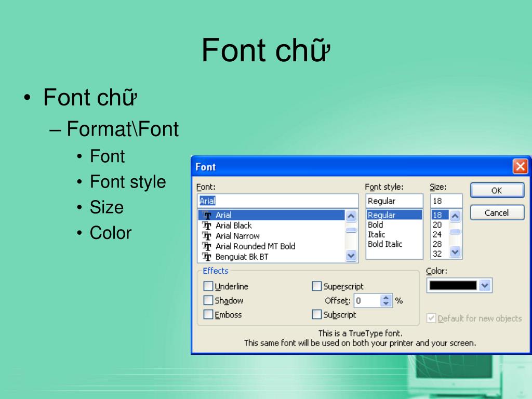The height and width of the screenshot is (399, 532).
Task: Click the TrueType icon beside Arial
Action: pos(207,215)
